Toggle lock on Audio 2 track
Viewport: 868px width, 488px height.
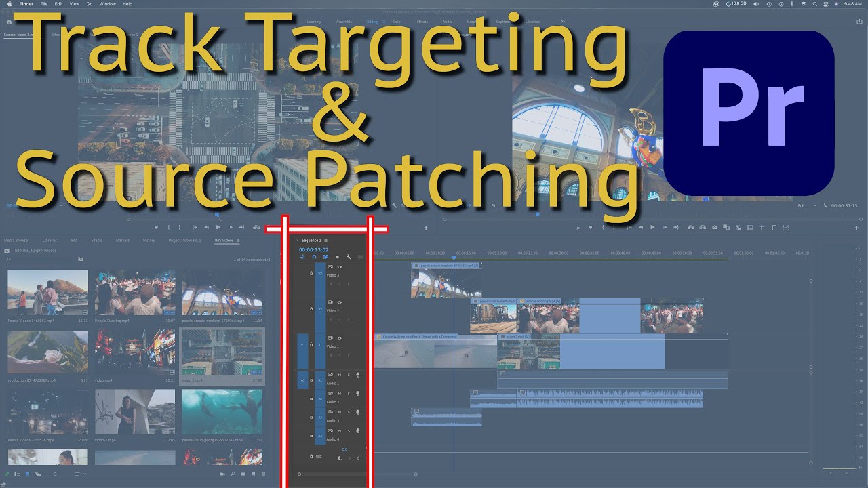pyautogui.click(x=311, y=399)
